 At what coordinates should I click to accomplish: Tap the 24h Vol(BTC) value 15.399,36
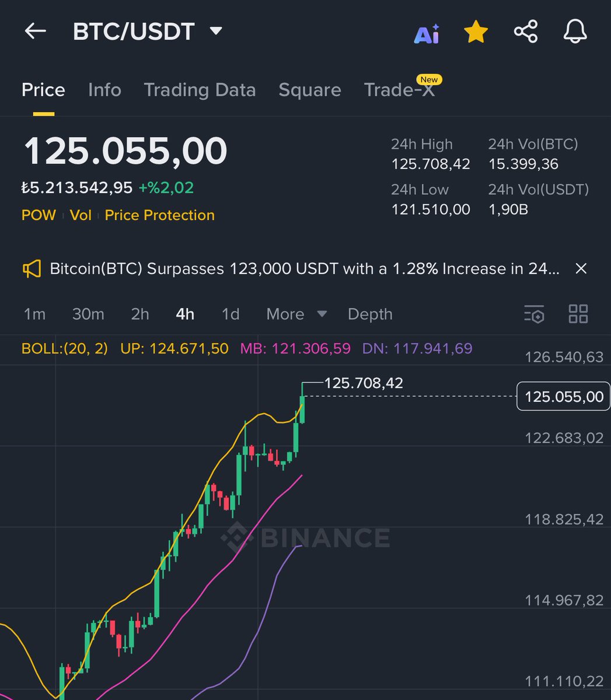pyautogui.click(x=523, y=164)
